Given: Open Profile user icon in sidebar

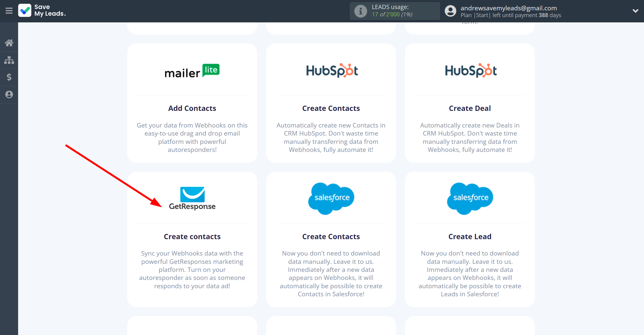Looking at the screenshot, I should tap(9, 95).
